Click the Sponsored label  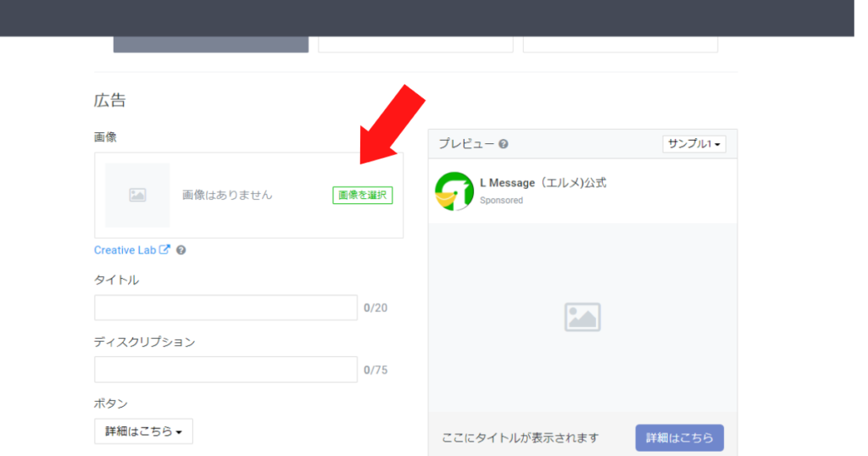(502, 200)
